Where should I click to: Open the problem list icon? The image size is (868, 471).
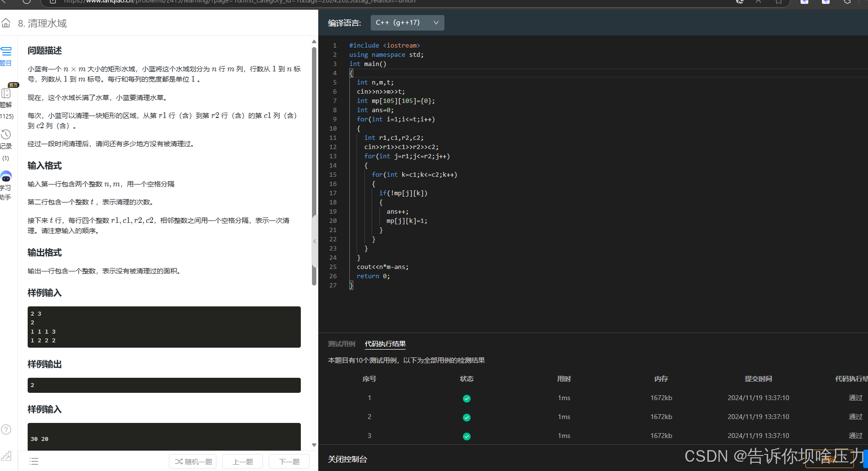[x=34, y=461]
